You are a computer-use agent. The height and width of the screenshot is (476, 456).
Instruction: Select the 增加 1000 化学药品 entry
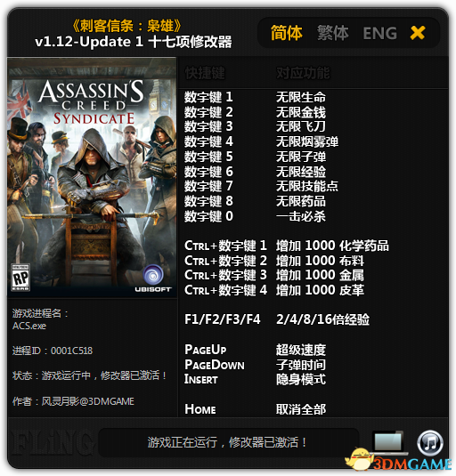332,246
